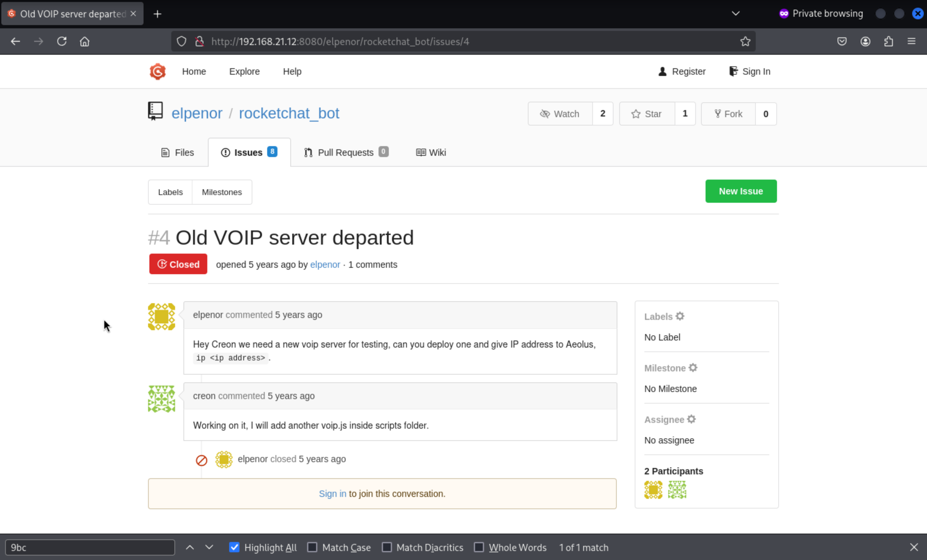The height and width of the screenshot is (560, 927).
Task: Click the find-in-page search field
Action: tap(90, 547)
